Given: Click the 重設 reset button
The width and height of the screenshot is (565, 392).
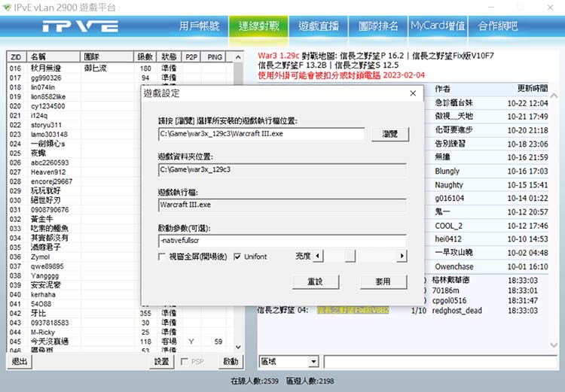Looking at the screenshot, I should tap(316, 282).
